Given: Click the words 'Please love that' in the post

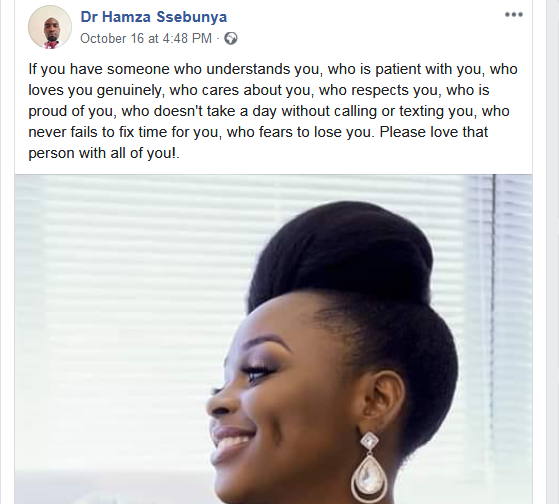Looking at the screenshot, I should (434, 132).
